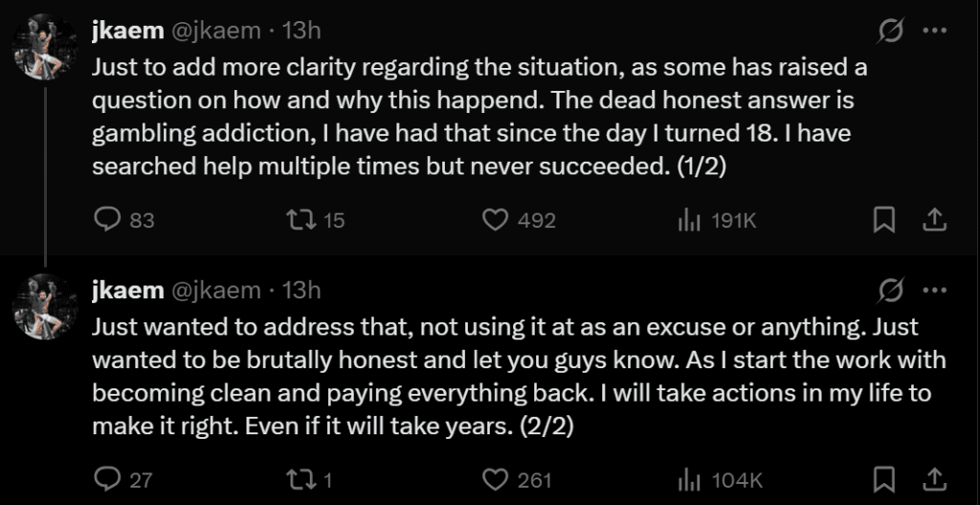Open the 13h timestamp of second tweet
This screenshot has width=980, height=505.
[x=301, y=290]
